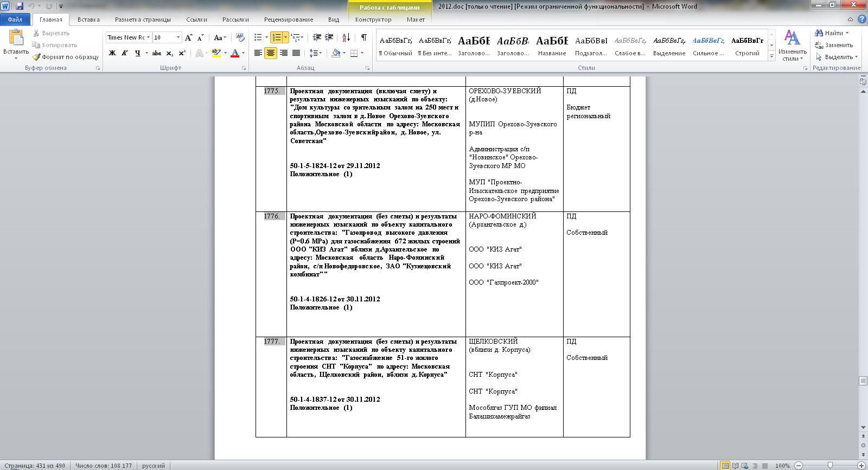
Task: Click zoom in plus button
Action: [861, 466]
